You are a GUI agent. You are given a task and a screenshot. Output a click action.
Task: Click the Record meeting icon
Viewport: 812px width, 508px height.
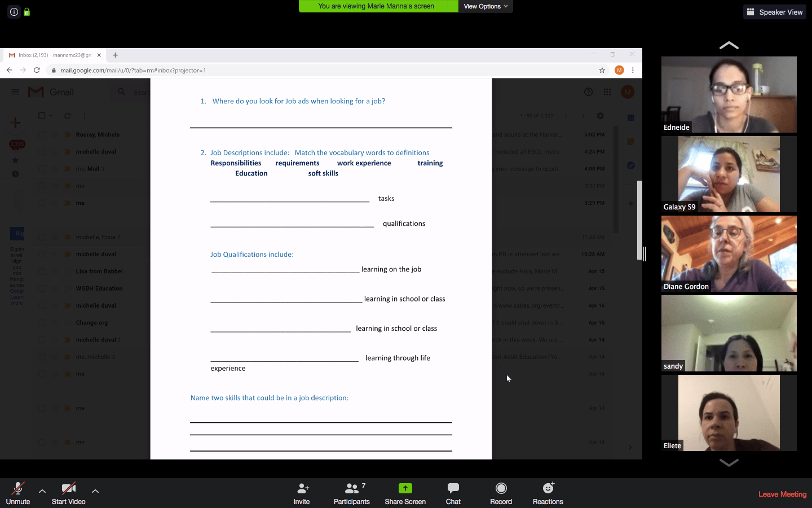501,489
